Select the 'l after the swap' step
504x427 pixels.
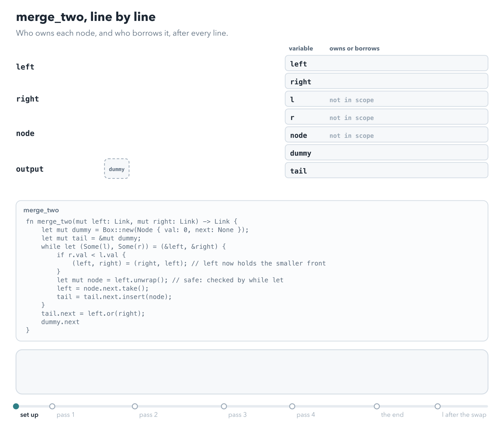click(x=438, y=406)
